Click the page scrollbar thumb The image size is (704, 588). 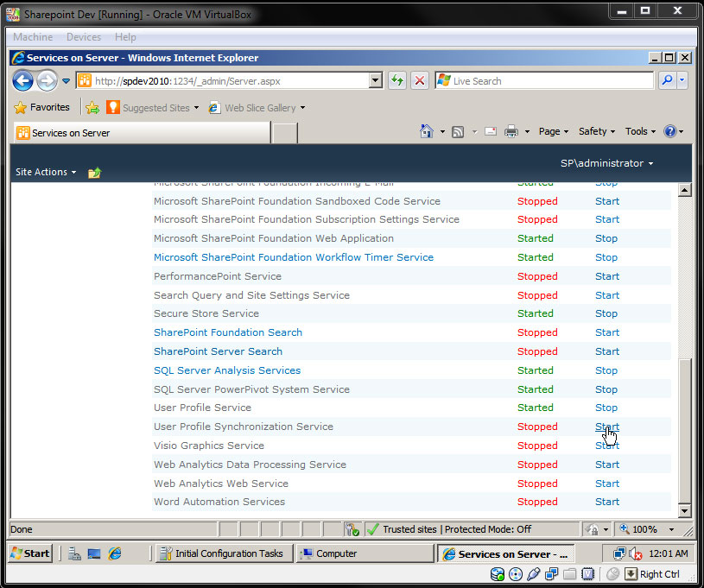tap(685, 431)
